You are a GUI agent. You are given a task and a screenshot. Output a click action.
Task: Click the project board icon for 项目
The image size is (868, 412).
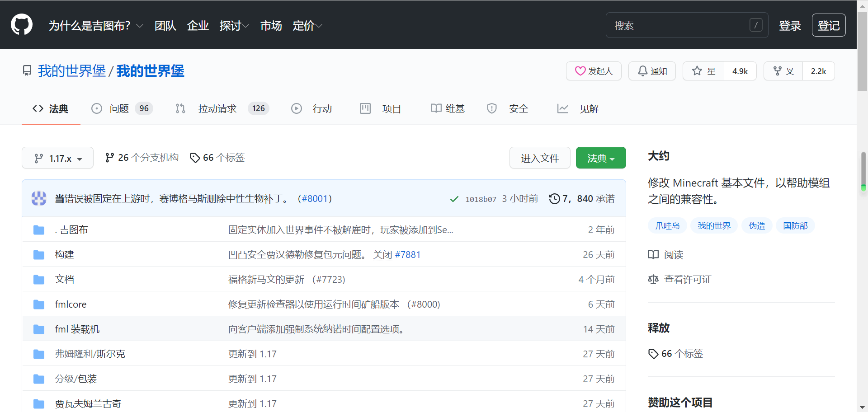365,108
